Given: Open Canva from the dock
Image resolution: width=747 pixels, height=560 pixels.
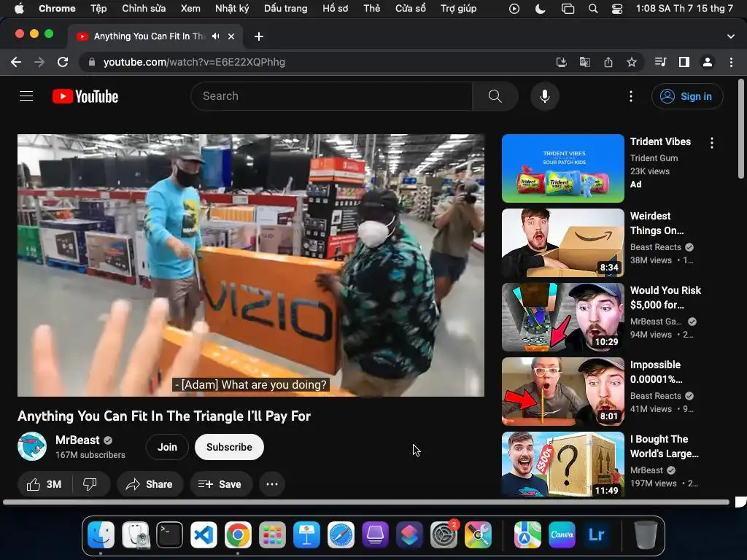Looking at the screenshot, I should pos(562,534).
